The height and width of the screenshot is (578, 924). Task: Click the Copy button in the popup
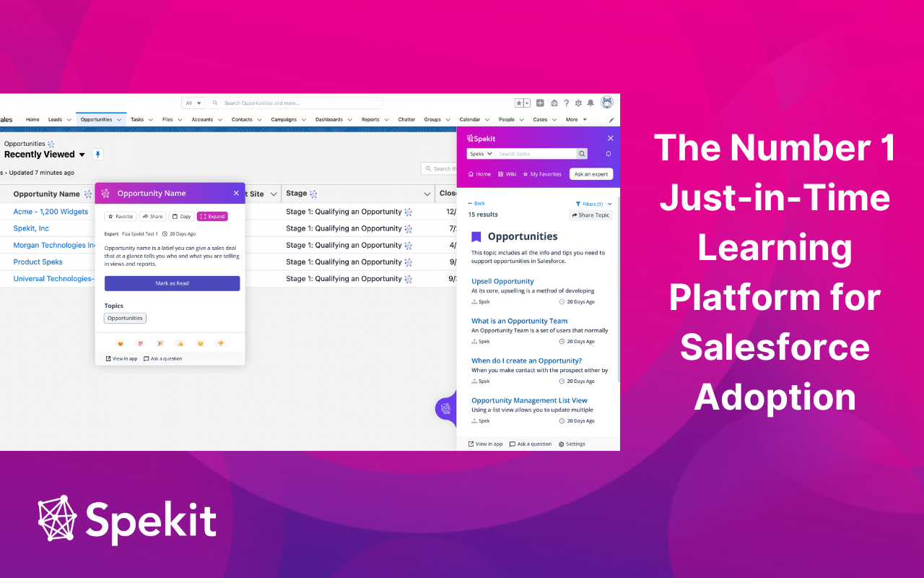181,216
